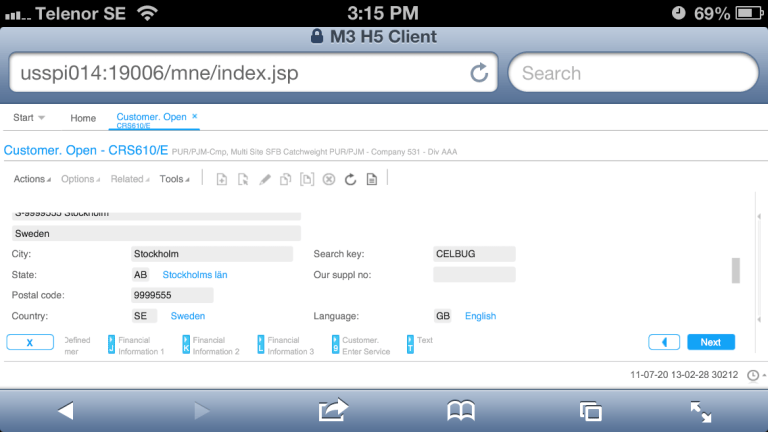Viewport: 768px width, 432px height.
Task: Click the Display document toolbar icon
Action: (x=372, y=179)
